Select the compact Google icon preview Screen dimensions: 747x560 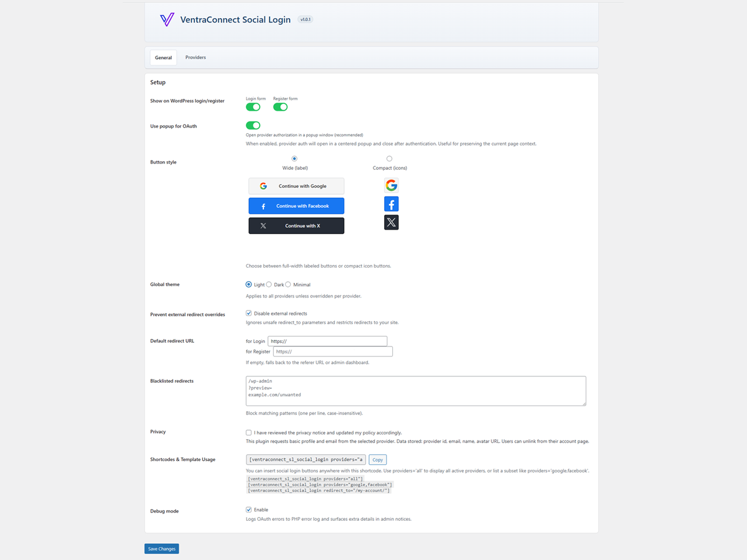point(391,185)
